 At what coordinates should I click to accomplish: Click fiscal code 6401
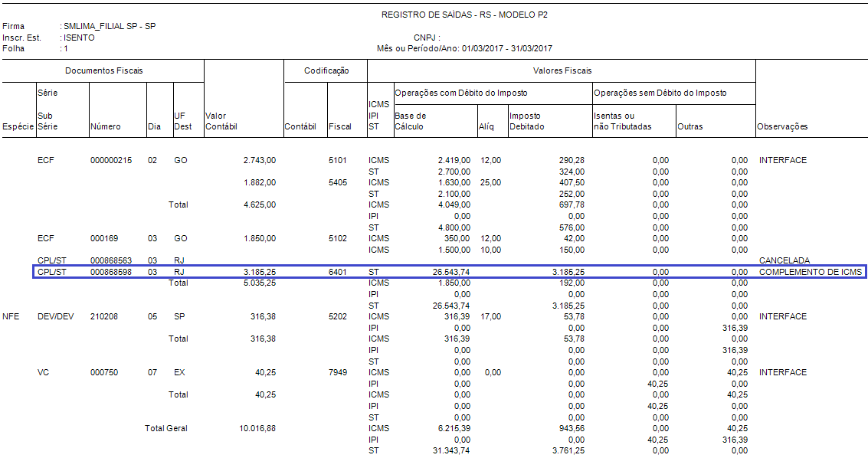point(338,272)
